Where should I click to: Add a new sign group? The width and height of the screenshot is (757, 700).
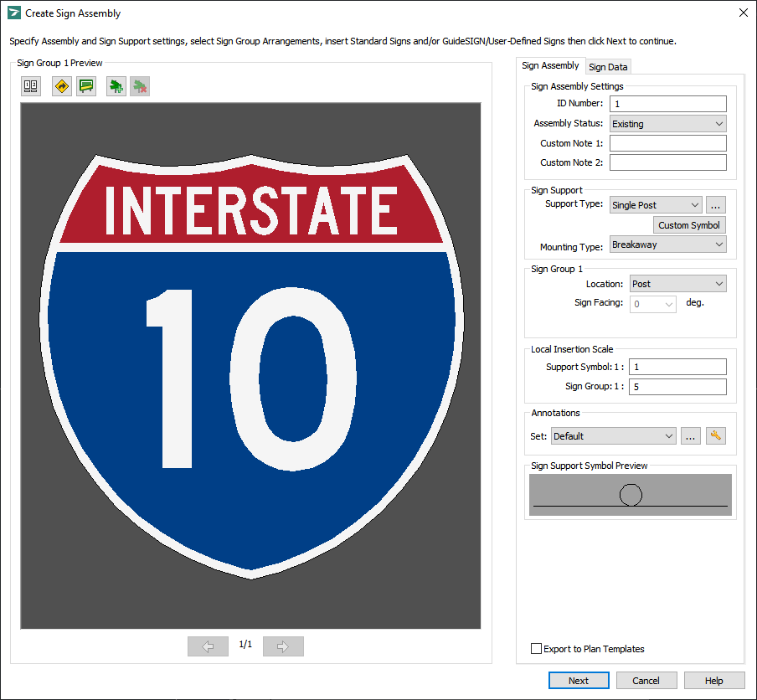click(116, 86)
